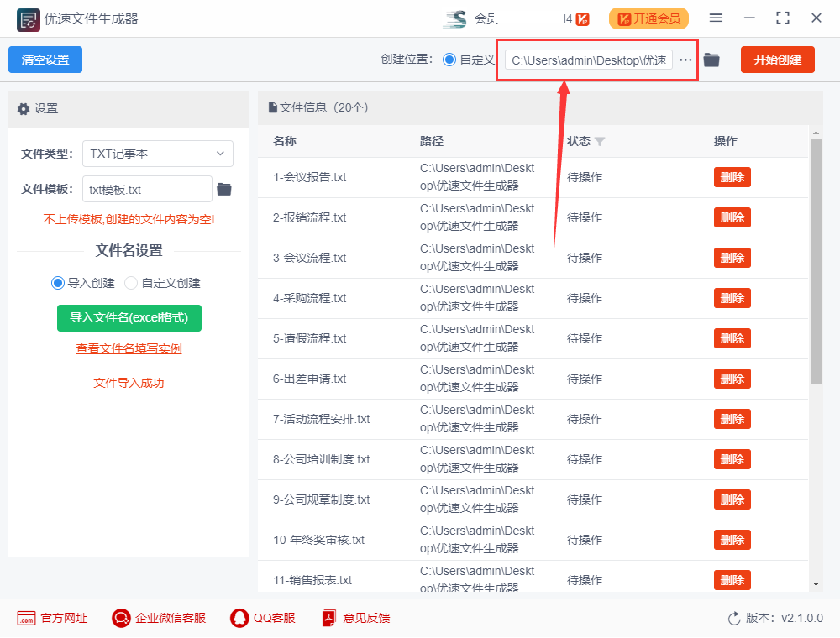Click the folder icon next to the path box
This screenshot has height=638, width=840.
(x=711, y=60)
